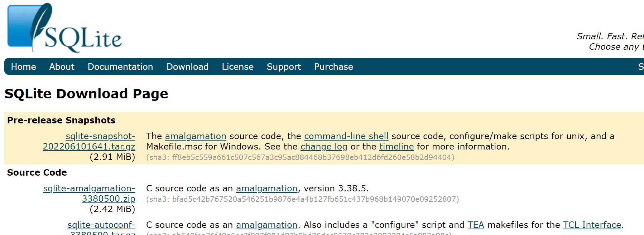Follow the command-line shell link
The width and height of the screenshot is (644, 235).
(x=346, y=136)
